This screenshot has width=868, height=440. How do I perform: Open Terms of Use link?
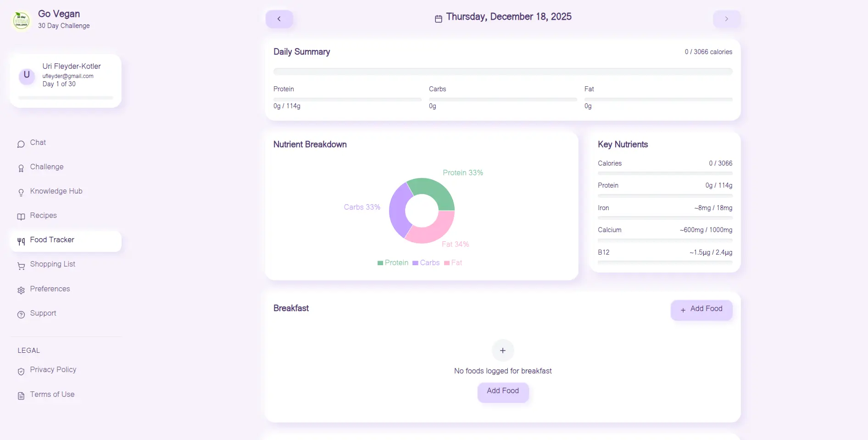(x=52, y=395)
